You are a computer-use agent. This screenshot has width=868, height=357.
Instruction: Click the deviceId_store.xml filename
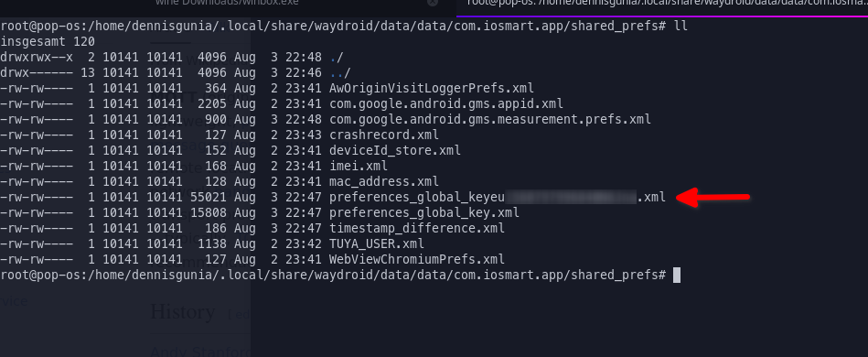tap(395, 150)
